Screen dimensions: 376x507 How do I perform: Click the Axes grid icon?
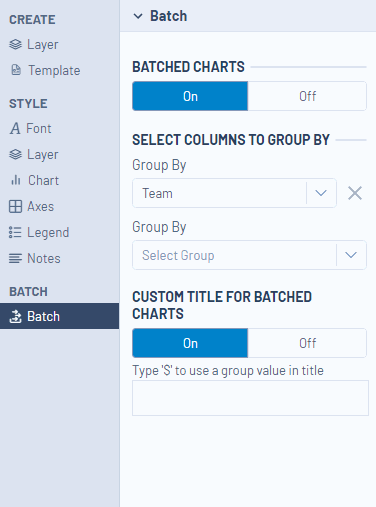point(16,206)
